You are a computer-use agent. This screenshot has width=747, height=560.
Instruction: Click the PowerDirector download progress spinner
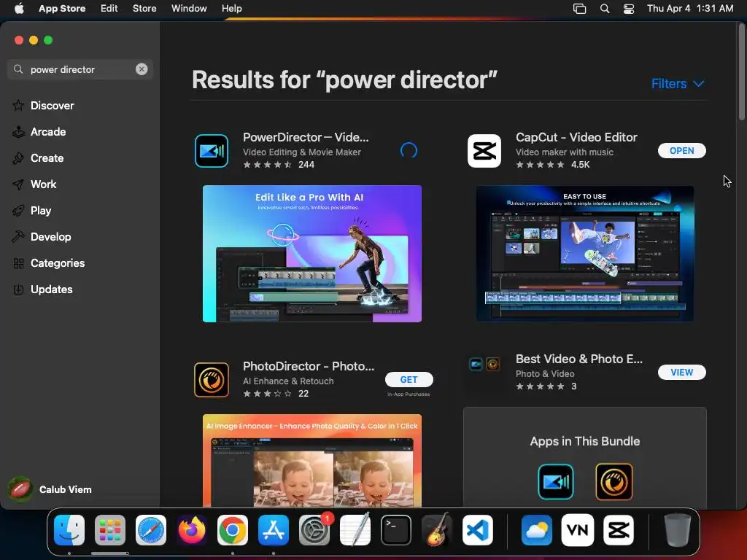(409, 151)
